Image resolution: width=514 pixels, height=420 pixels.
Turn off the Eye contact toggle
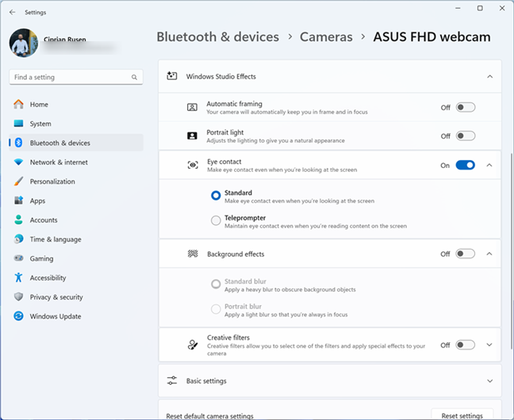465,165
